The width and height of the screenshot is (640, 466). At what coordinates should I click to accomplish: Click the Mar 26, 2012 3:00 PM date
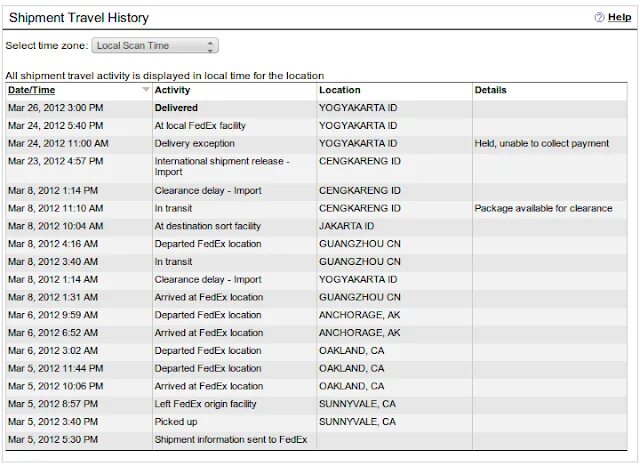(x=56, y=108)
